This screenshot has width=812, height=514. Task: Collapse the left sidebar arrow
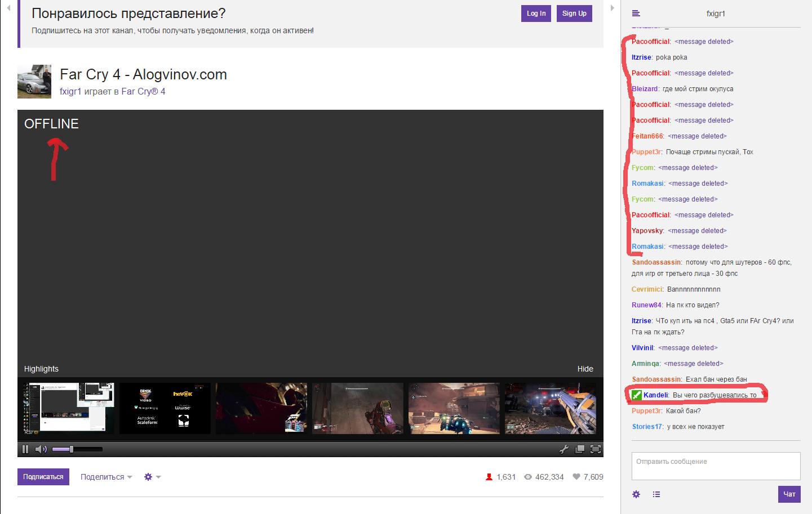pos(8,8)
